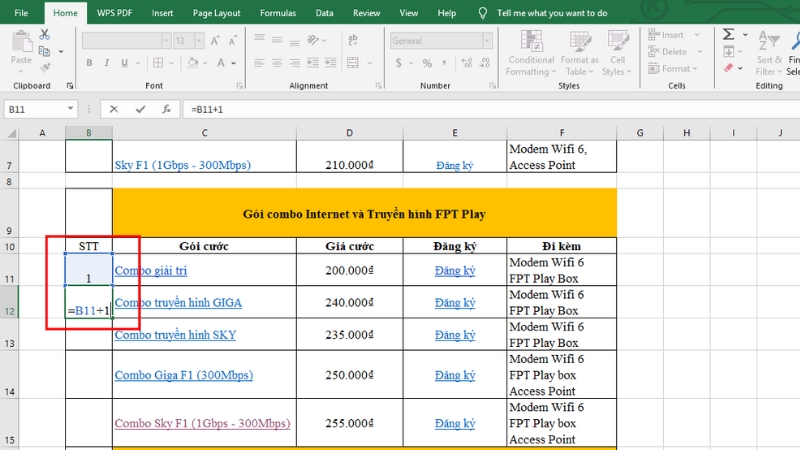
Task: Click the Copy icon in Clipboard group
Action: coord(44,50)
